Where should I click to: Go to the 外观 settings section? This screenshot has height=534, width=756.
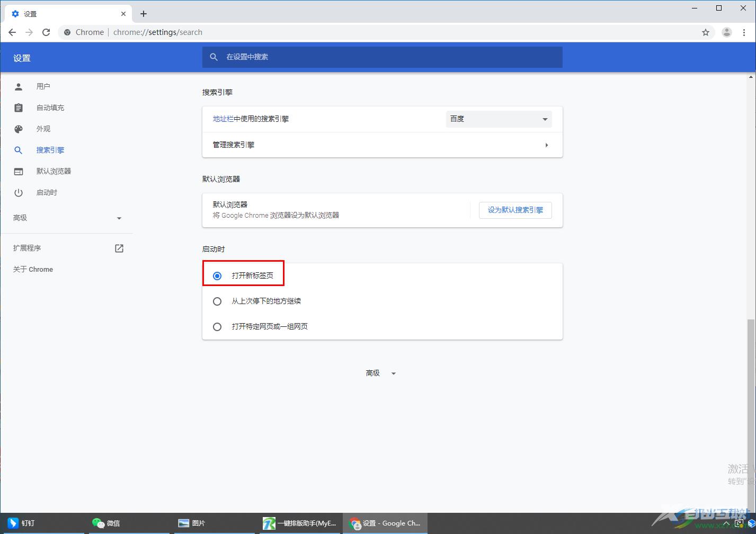point(43,129)
